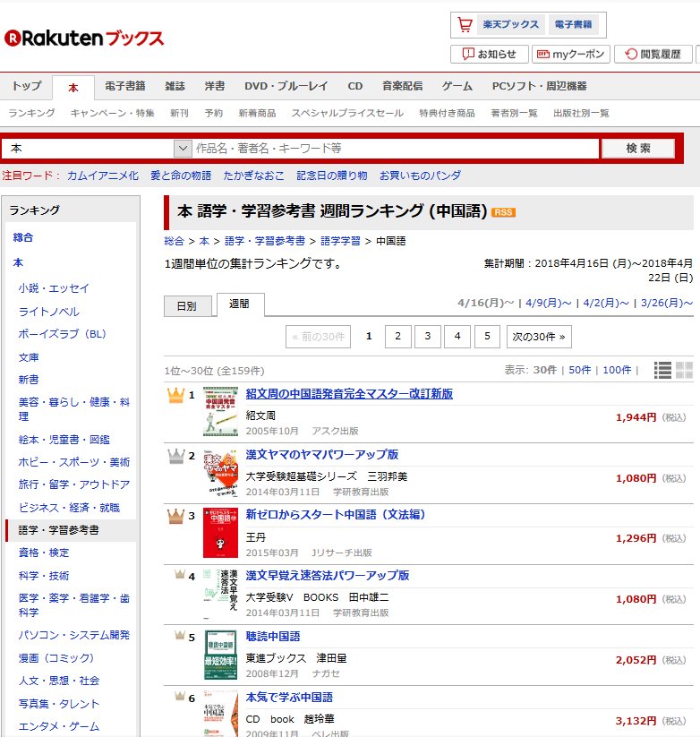The image size is (700, 737).
Task: Show 100件 per page
Action: tap(617, 371)
